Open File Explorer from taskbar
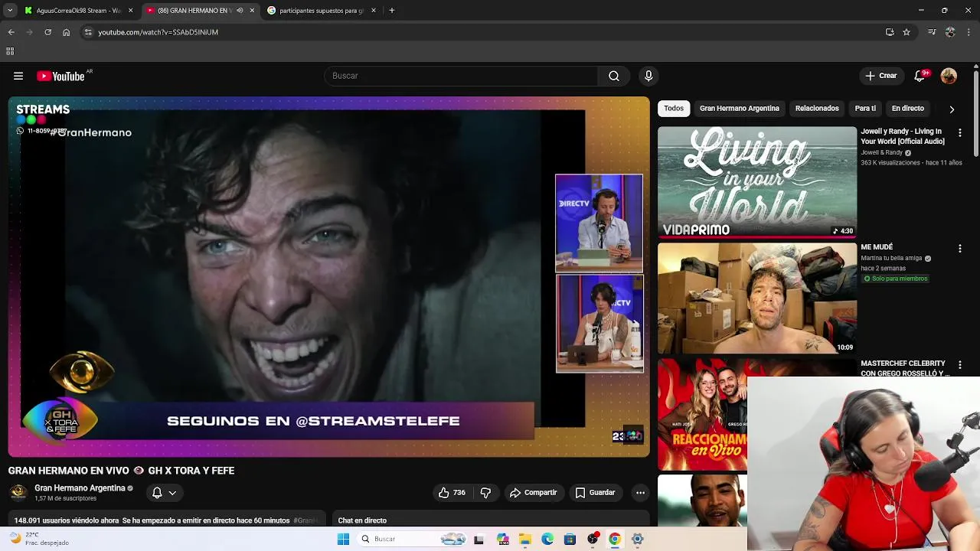Screen dimensions: 980x551 click(x=525, y=539)
